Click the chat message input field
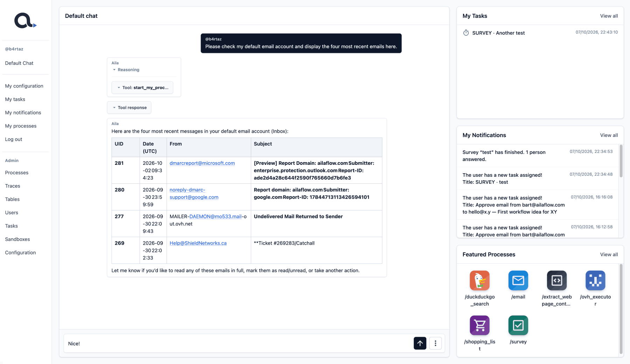The height and width of the screenshot is (364, 630). coord(238,343)
